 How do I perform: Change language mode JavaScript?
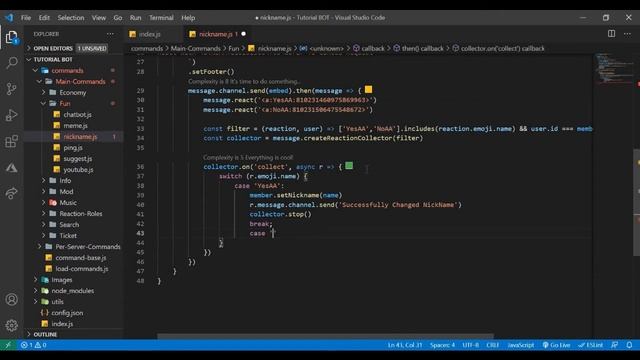point(520,345)
